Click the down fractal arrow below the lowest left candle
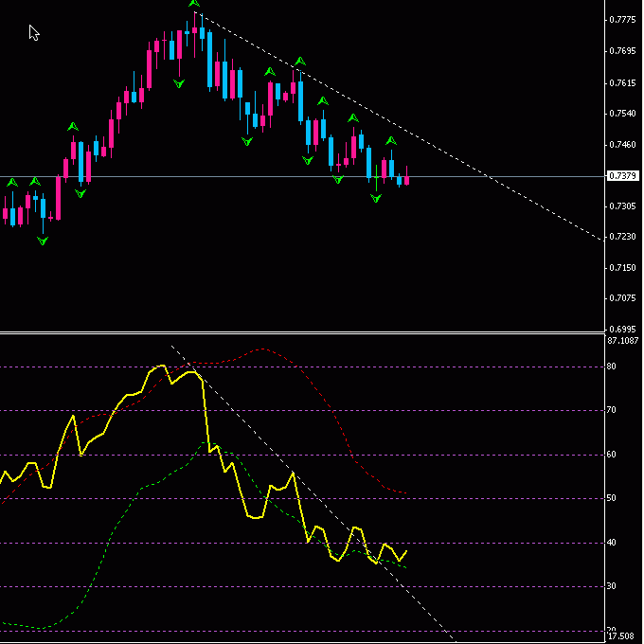The image size is (644, 644). pyautogui.click(x=42, y=241)
